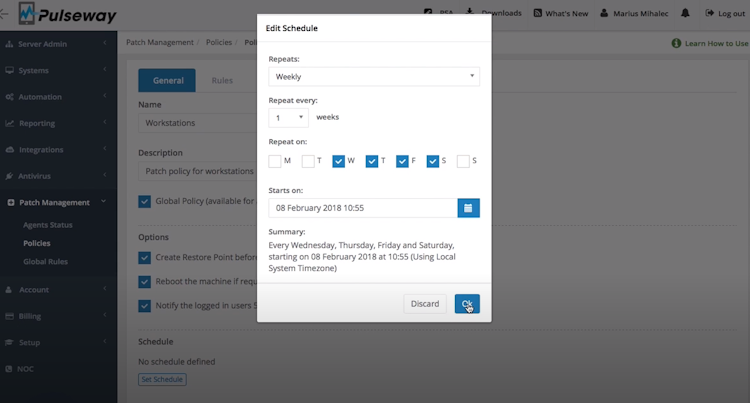Screen dimensions: 750x403
Task: Open the calendar date picker icon
Action: pyautogui.click(x=468, y=208)
